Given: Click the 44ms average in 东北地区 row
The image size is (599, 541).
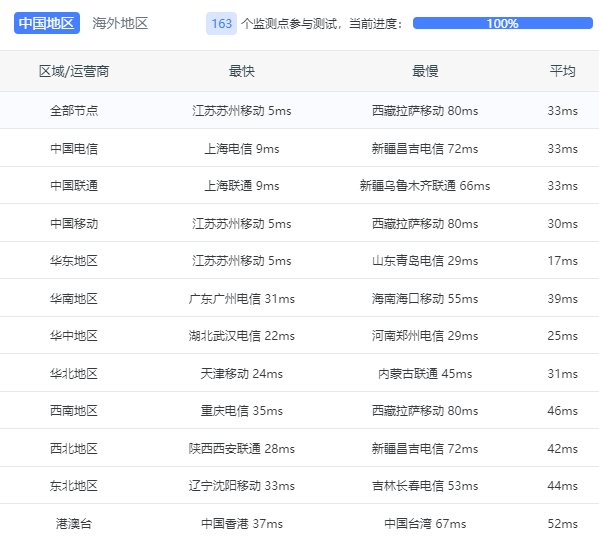Looking at the screenshot, I should 562,486.
